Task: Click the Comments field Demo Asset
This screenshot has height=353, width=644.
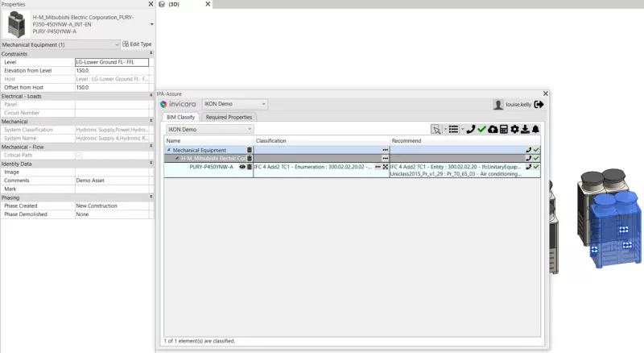Action: (112, 181)
